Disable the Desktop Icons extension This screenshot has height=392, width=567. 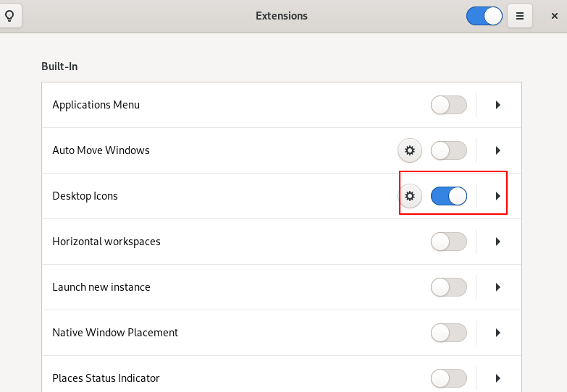[x=449, y=196]
